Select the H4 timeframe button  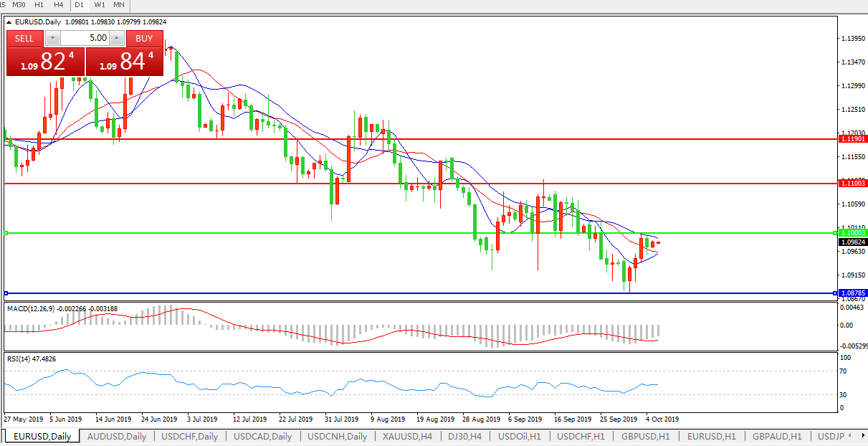[x=59, y=5]
